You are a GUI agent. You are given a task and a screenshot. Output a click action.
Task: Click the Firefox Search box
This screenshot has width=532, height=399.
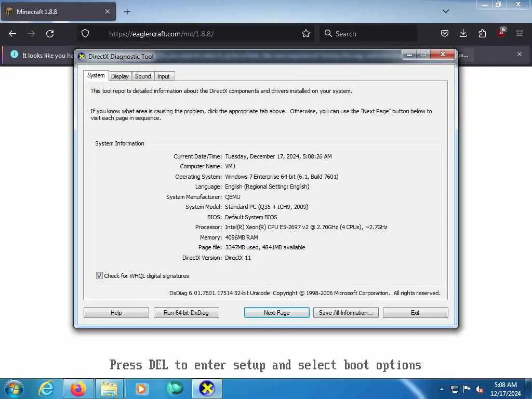368,34
